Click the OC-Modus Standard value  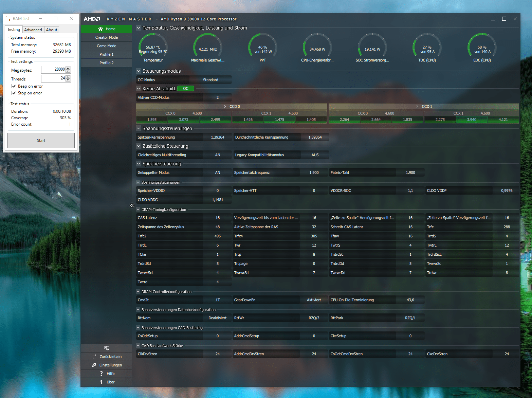pyautogui.click(x=210, y=80)
